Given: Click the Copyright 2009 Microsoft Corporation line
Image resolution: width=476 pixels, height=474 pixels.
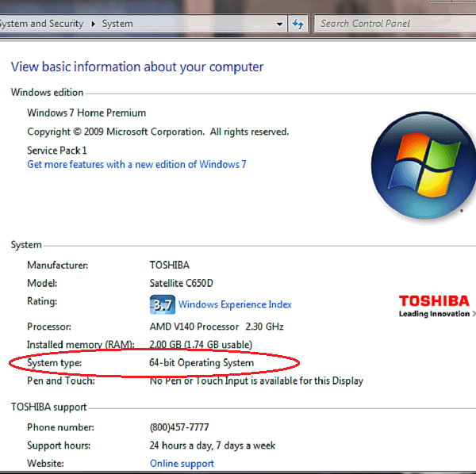Looking at the screenshot, I should [158, 132].
